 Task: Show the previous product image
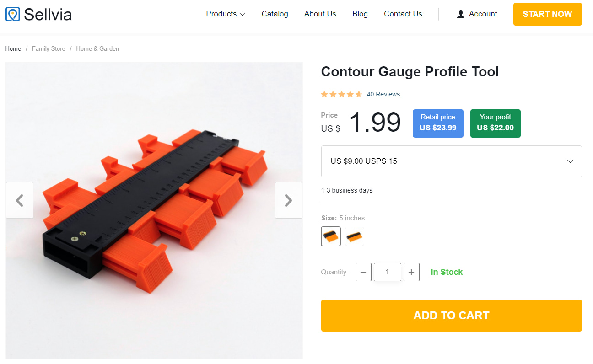[x=20, y=200]
